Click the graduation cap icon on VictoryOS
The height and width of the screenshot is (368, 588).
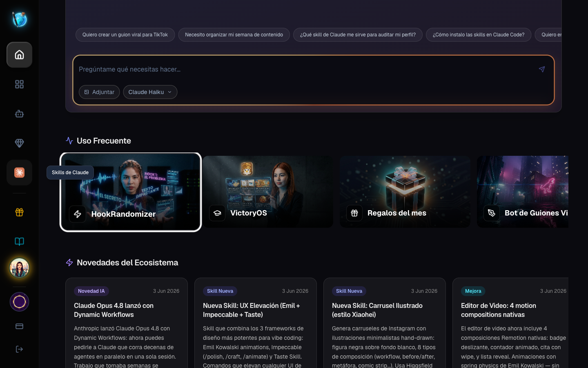[217, 213]
